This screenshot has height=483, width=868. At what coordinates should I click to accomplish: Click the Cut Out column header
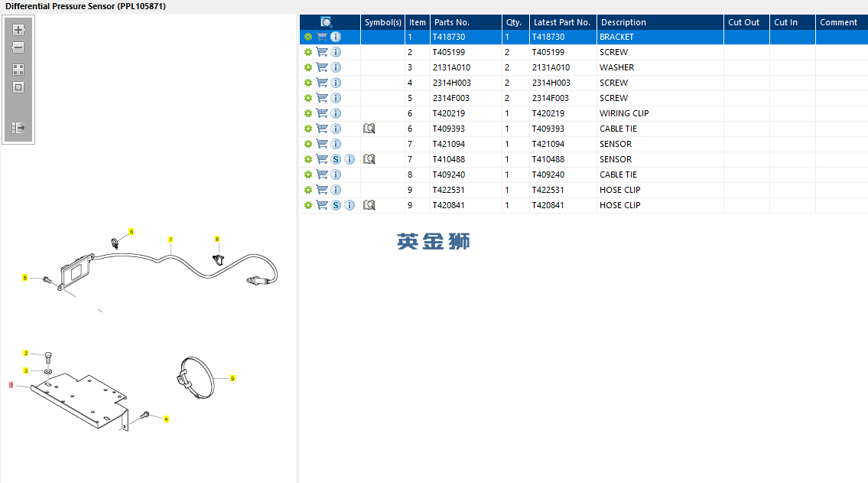[746, 22]
